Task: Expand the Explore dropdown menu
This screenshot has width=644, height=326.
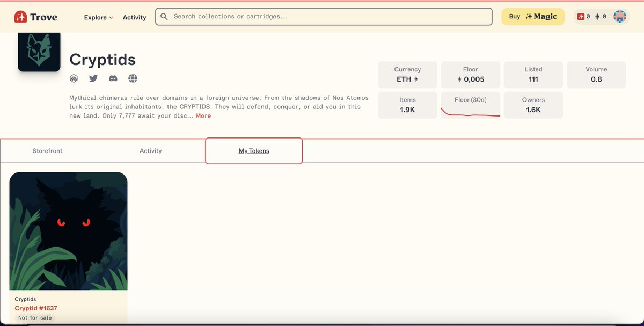Action: 99,17
